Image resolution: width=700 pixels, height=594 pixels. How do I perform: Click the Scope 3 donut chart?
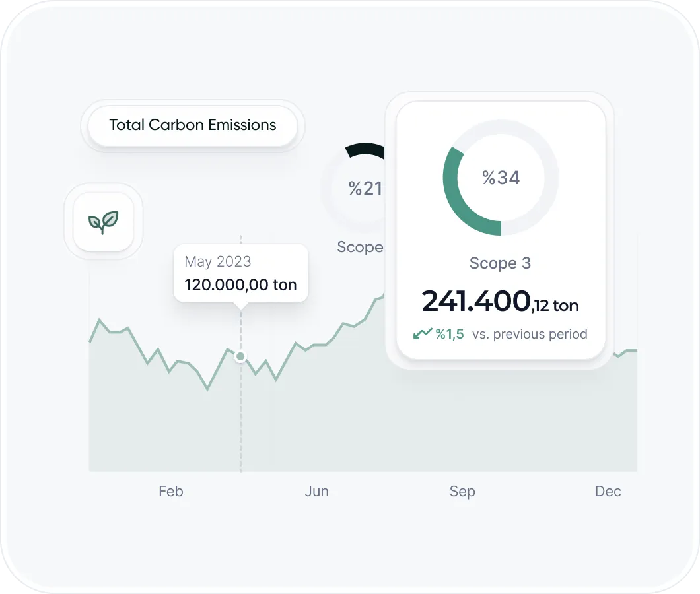(501, 178)
